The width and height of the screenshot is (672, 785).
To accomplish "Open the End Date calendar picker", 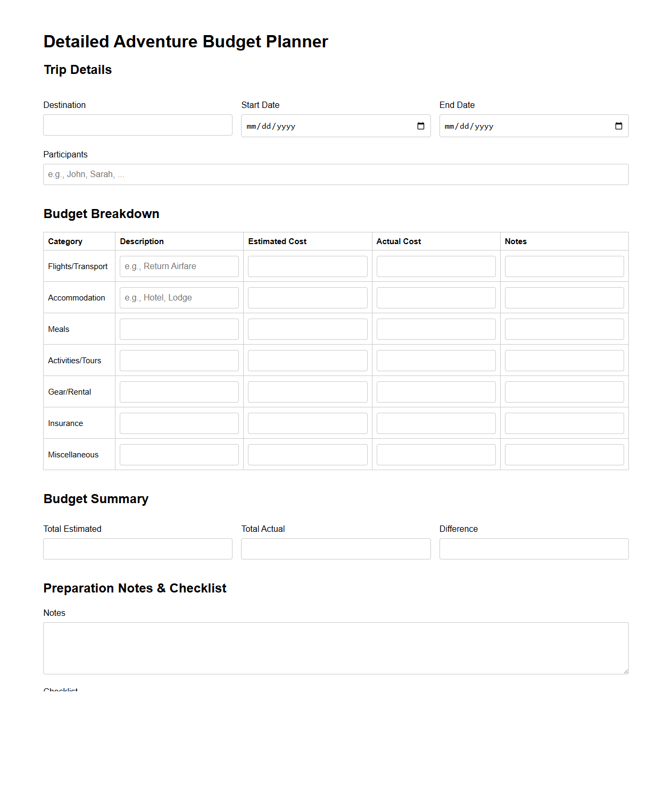I will [619, 126].
